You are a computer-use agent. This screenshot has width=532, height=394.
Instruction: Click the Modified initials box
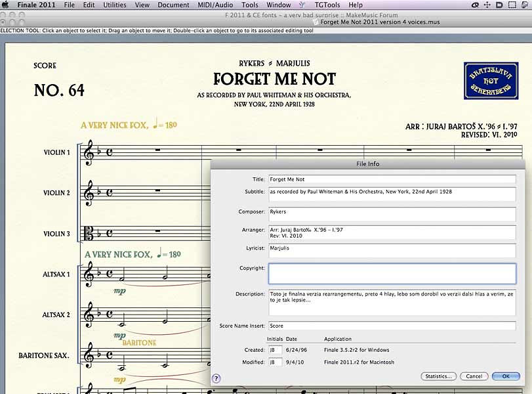275,362
